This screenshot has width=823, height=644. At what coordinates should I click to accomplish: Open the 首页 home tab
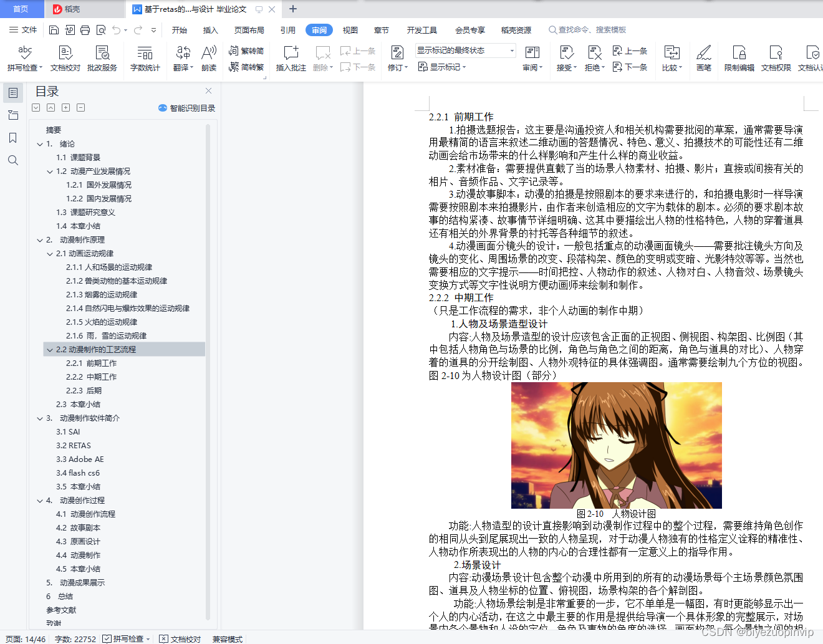click(x=21, y=9)
